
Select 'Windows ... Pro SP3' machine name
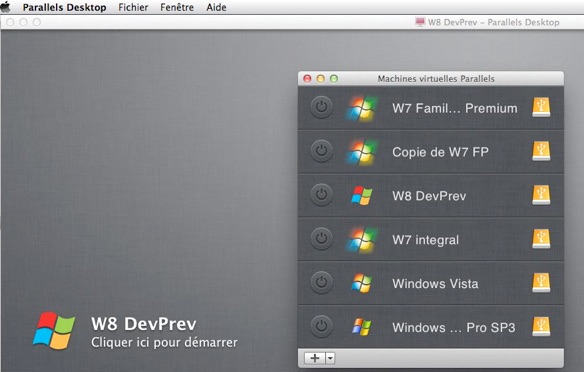454,328
